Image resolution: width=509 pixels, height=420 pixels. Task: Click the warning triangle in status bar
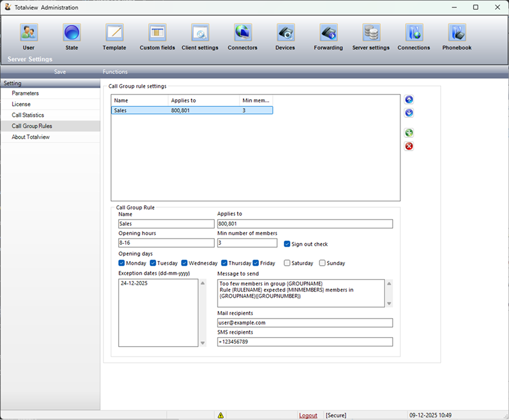tap(221, 415)
